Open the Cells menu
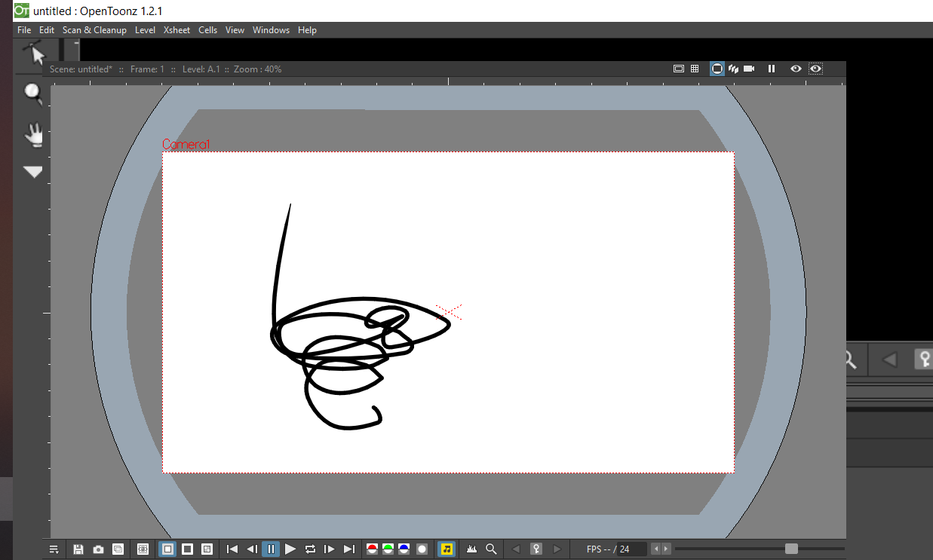 click(x=207, y=30)
